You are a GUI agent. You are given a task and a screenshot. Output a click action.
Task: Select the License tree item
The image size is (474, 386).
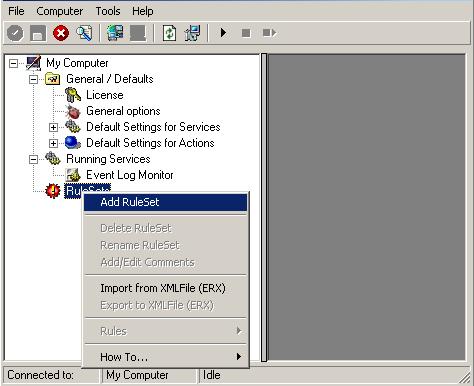pos(105,95)
